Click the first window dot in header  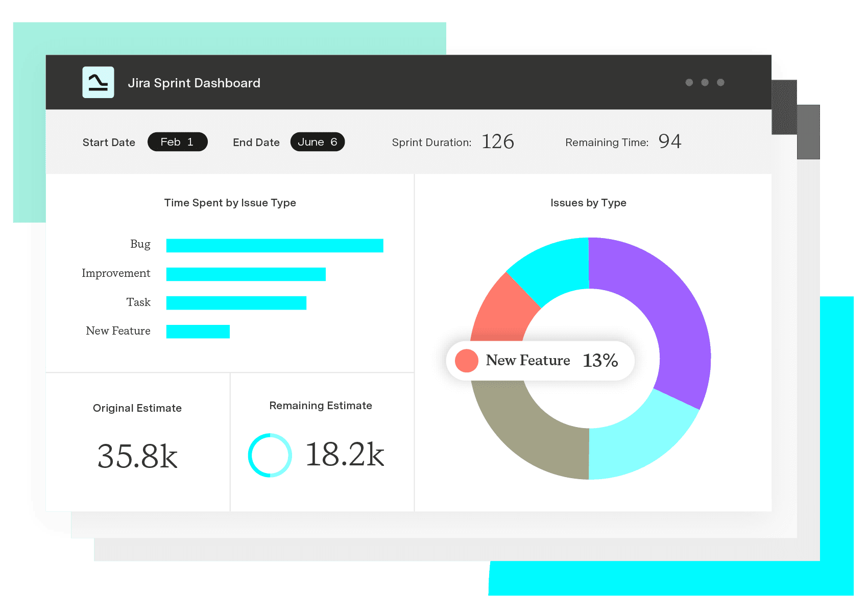(689, 82)
